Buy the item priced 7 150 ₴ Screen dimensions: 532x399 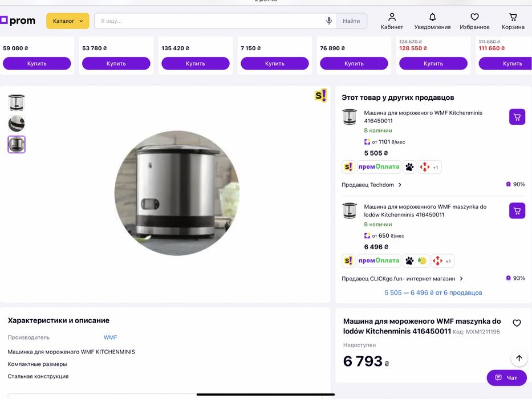(x=275, y=63)
